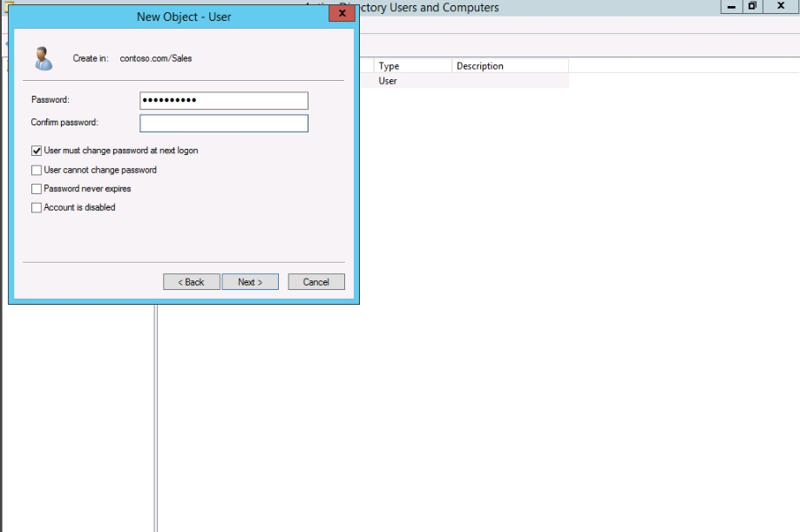The height and width of the screenshot is (532, 800).
Task: Cancel the new user creation
Action: (x=315, y=282)
